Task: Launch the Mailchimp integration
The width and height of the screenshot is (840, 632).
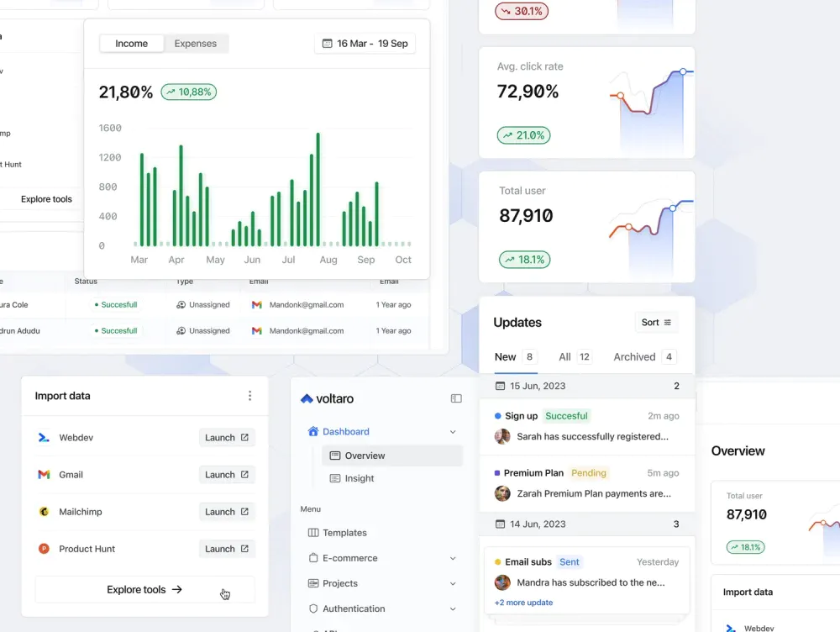Action: click(x=227, y=511)
